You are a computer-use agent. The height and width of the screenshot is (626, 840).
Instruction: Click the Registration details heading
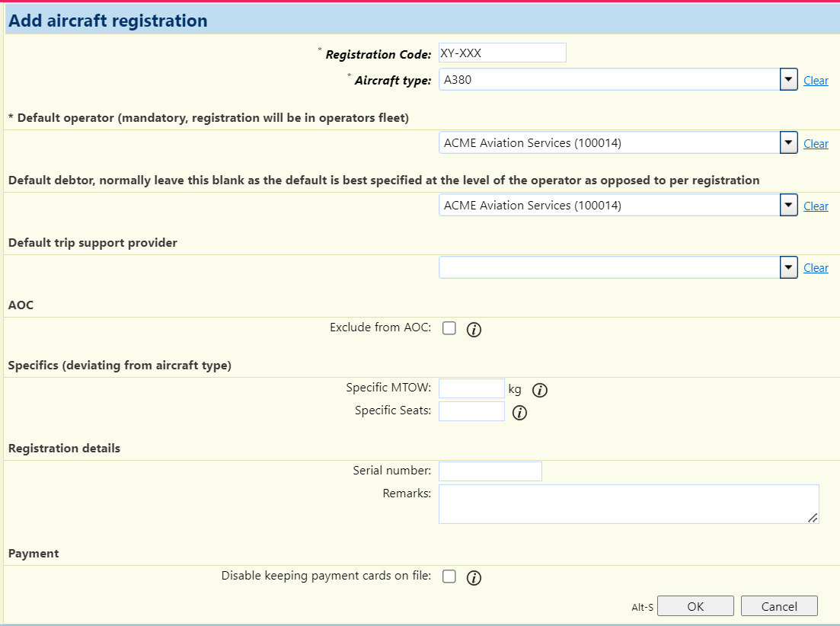(x=64, y=449)
